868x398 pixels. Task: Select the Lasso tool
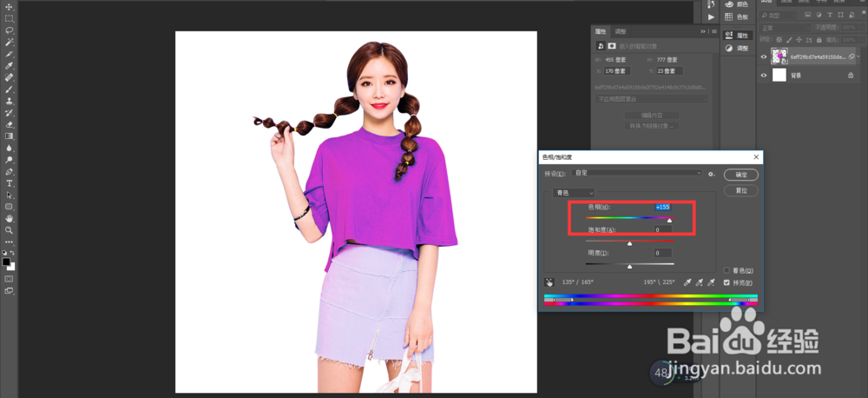click(x=9, y=30)
